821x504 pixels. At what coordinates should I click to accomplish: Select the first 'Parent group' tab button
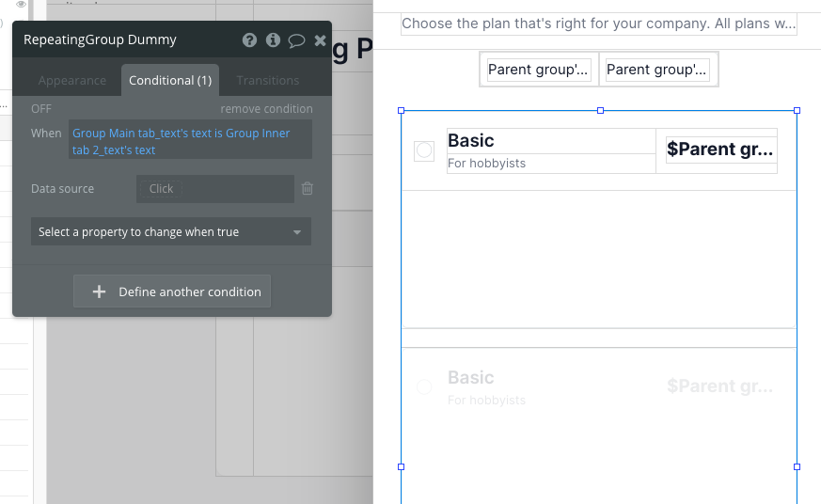[x=539, y=70]
